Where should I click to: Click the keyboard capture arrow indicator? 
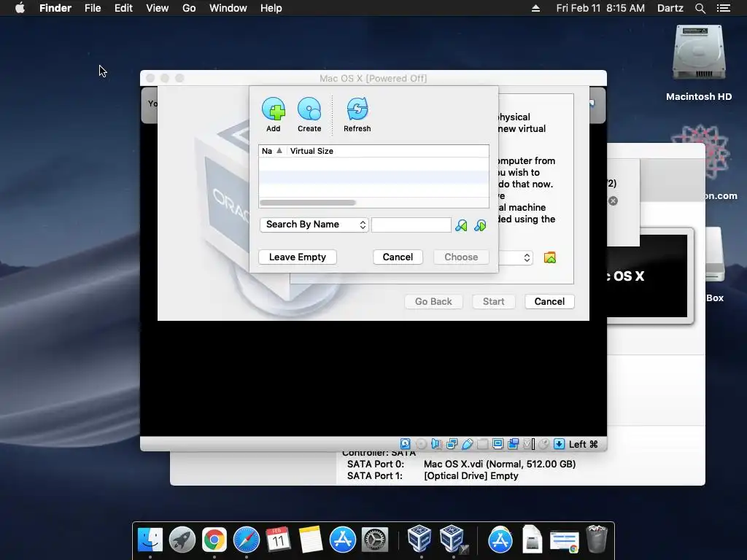560,444
